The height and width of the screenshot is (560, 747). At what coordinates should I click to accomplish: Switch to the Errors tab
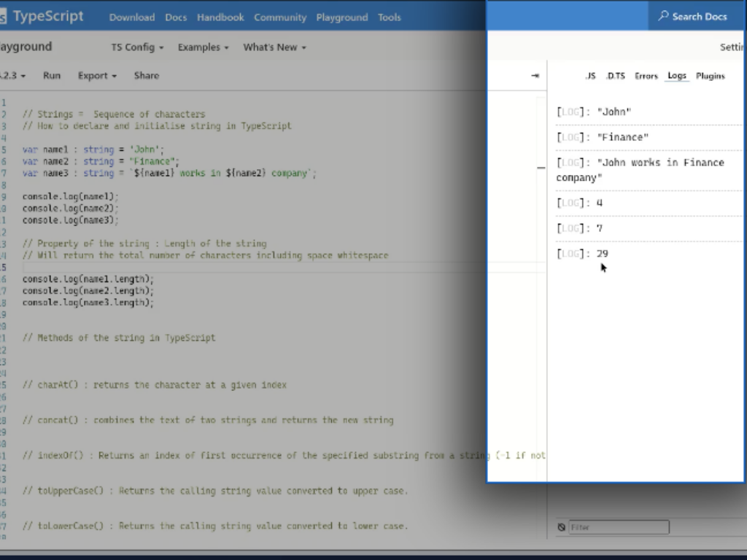tap(646, 75)
